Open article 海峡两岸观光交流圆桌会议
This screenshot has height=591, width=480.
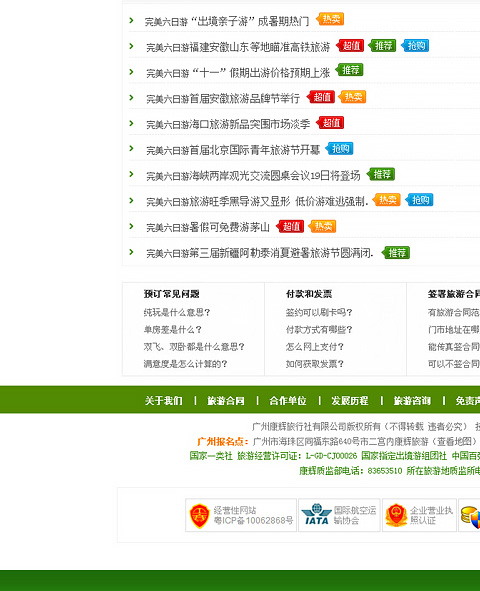(x=253, y=176)
